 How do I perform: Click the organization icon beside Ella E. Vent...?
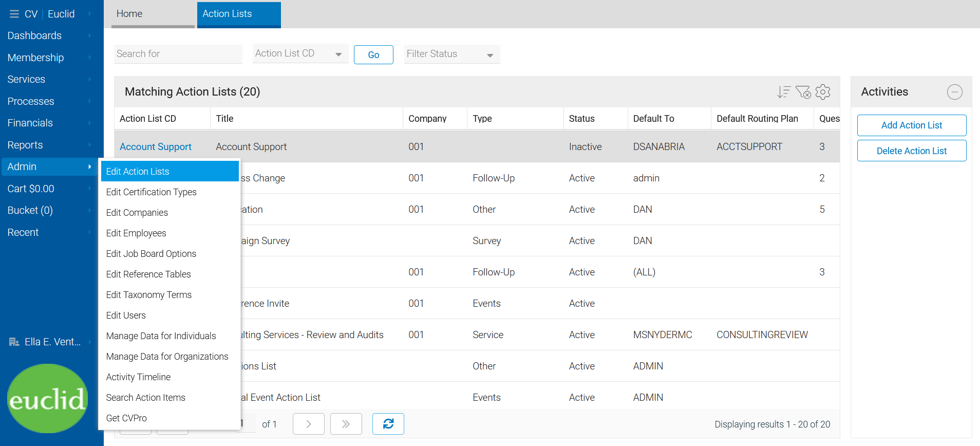[14, 342]
